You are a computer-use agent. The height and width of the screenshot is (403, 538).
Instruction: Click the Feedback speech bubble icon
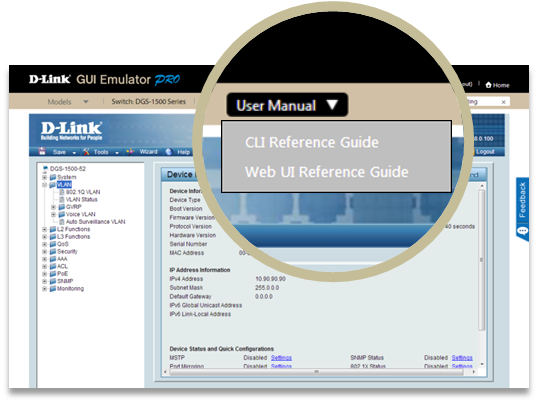(522, 231)
